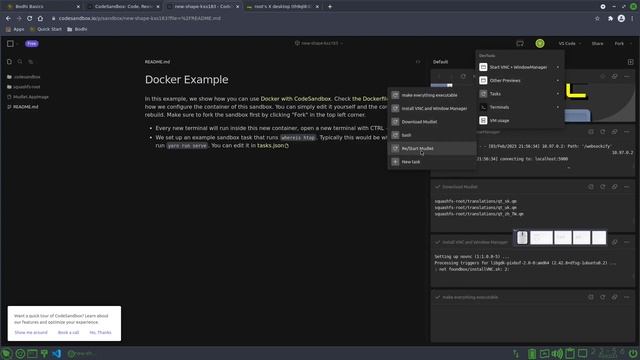
Task: Refresh the preview panel with the reload icon
Action: [463, 76]
